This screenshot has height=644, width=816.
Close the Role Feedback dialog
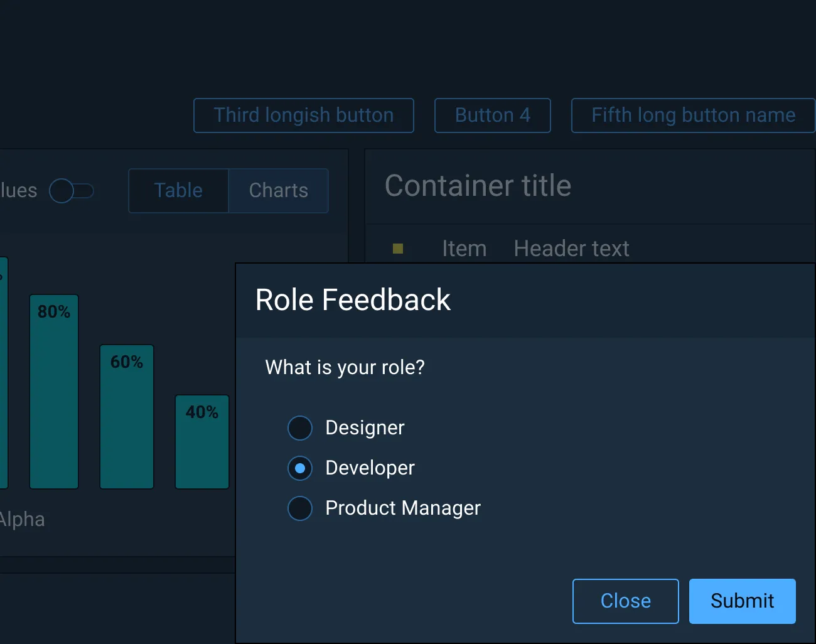pos(625,601)
